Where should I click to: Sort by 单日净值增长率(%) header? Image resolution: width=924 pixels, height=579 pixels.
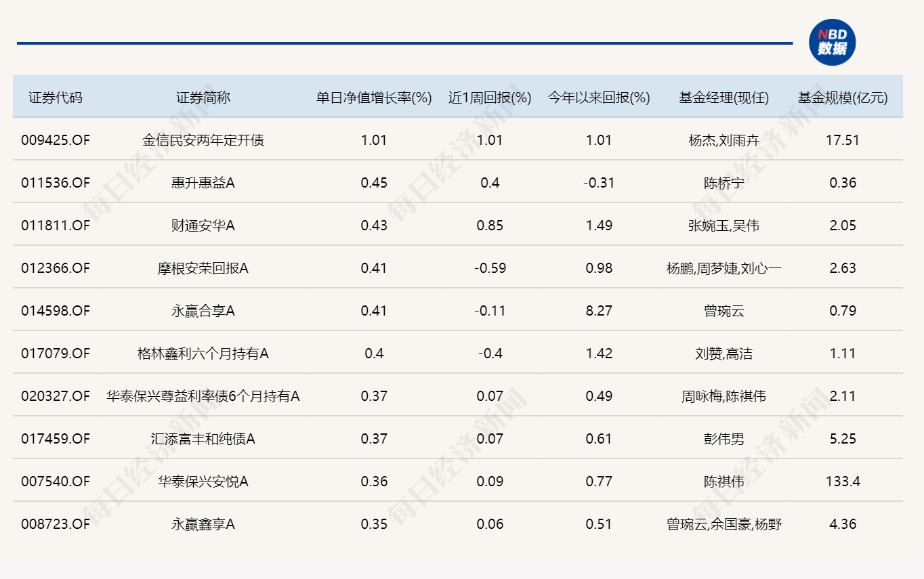click(x=374, y=98)
